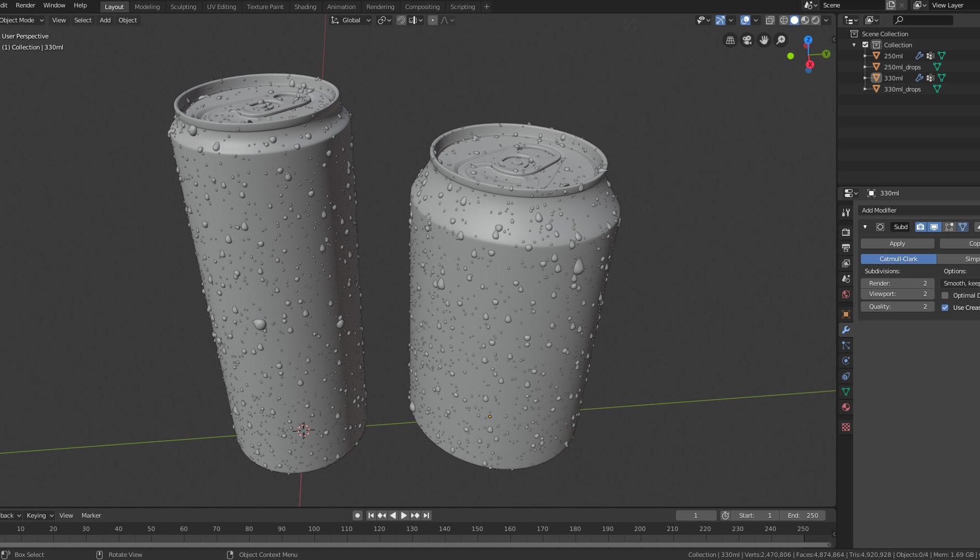Open the Material properties tab icon

[x=846, y=408]
